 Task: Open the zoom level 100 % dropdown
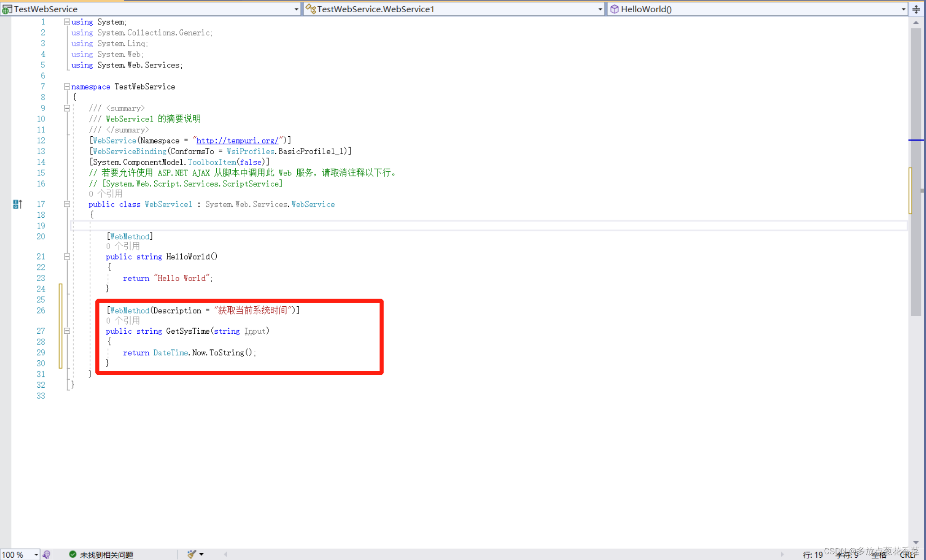tap(36, 555)
